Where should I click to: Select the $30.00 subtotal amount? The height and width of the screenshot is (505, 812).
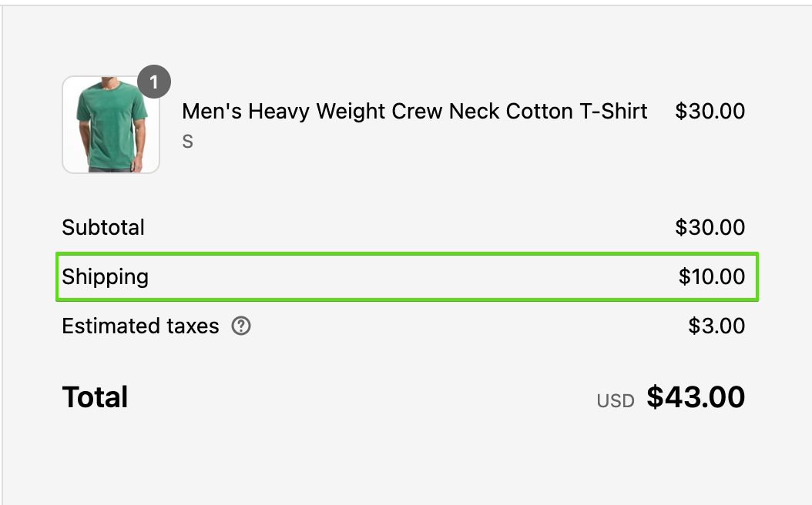pyautogui.click(x=710, y=227)
